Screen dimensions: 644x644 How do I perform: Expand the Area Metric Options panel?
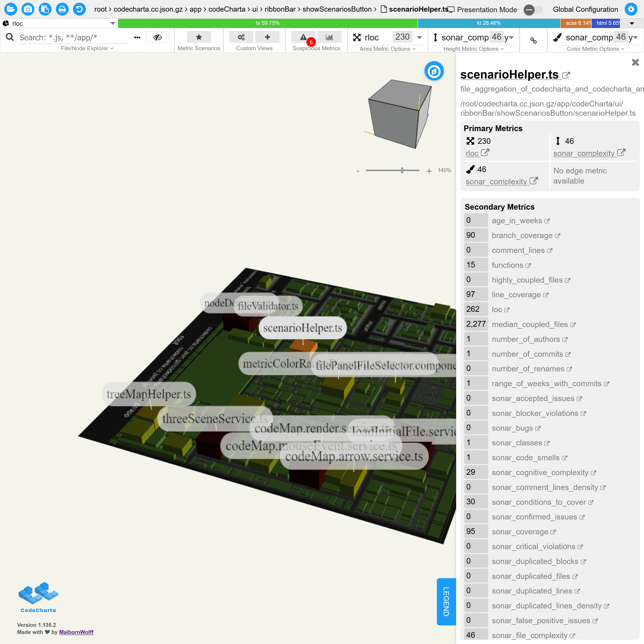tap(387, 49)
